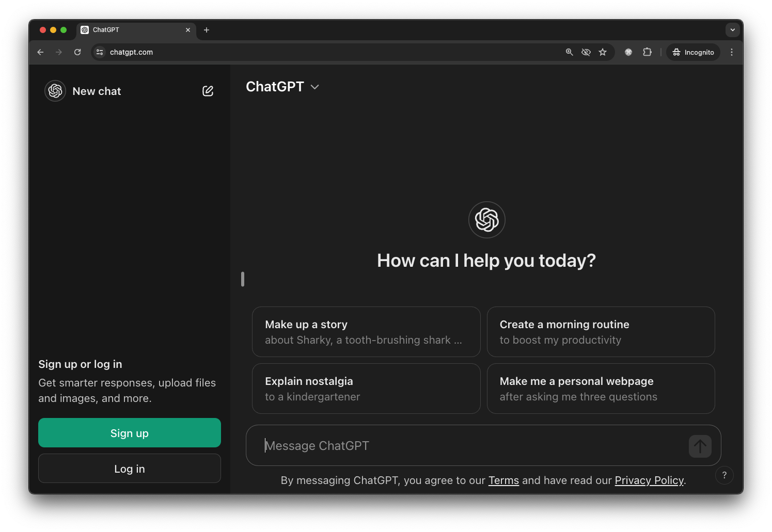772x532 pixels.
Task: Open the Chrome three-dot menu
Action: point(731,52)
